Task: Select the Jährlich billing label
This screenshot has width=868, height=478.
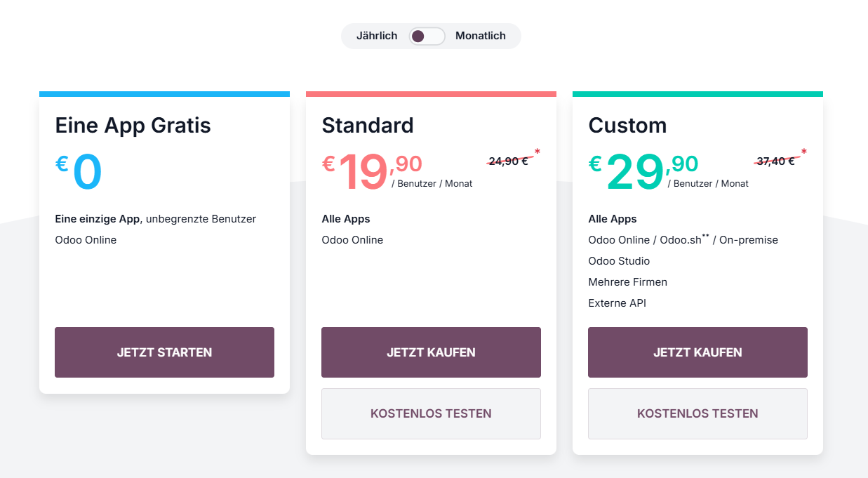Action: pos(377,36)
